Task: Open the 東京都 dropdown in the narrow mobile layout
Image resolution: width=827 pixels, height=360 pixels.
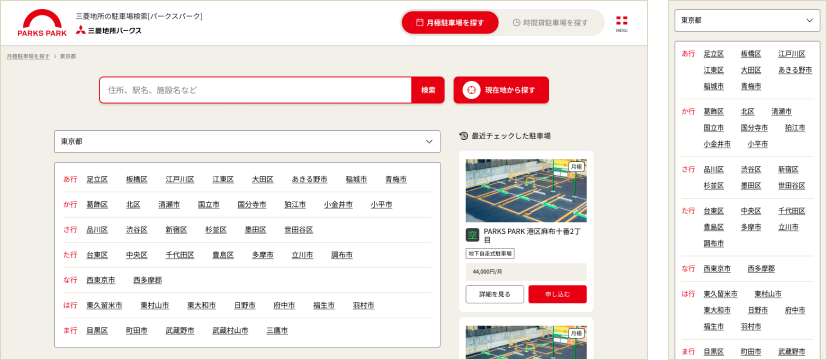Action: pos(747,21)
